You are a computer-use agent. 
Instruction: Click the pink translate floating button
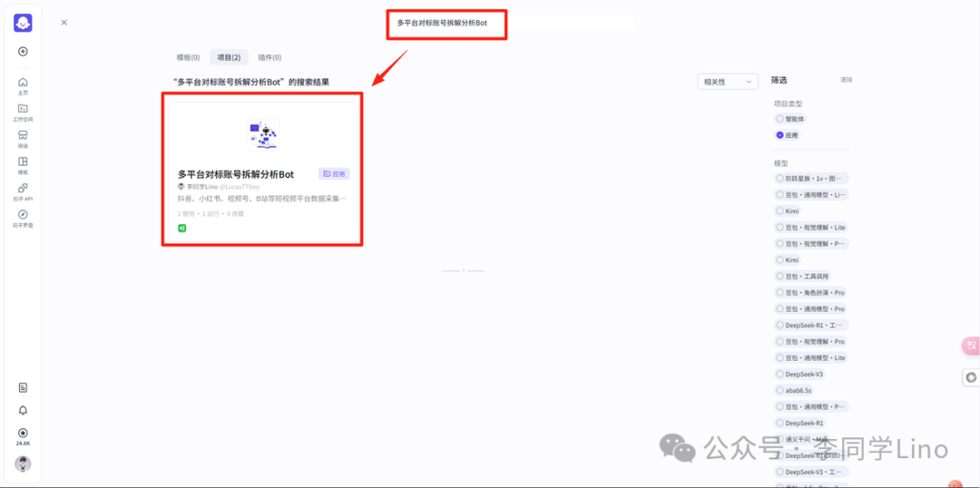tap(971, 345)
